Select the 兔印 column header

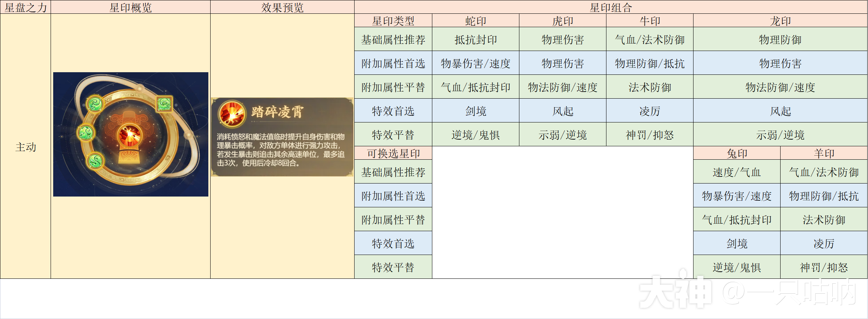pos(737,153)
